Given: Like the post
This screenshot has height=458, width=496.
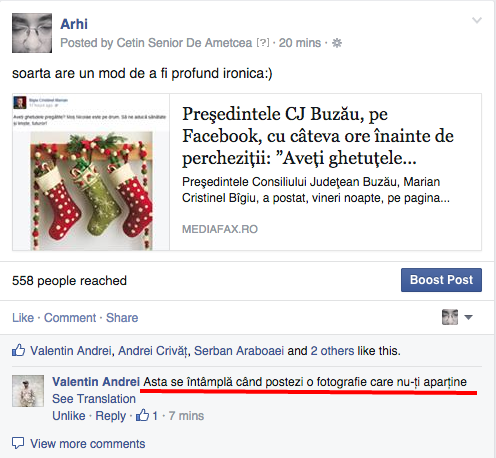Looking at the screenshot, I should pos(23,318).
